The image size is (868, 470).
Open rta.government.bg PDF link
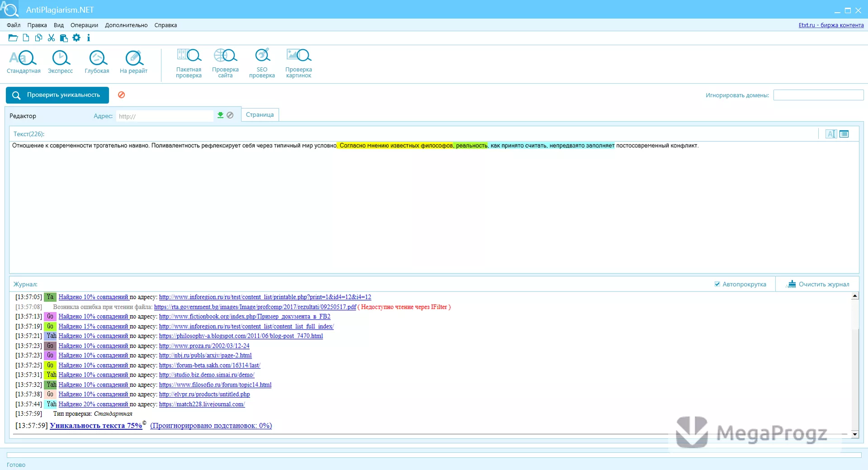click(255, 307)
